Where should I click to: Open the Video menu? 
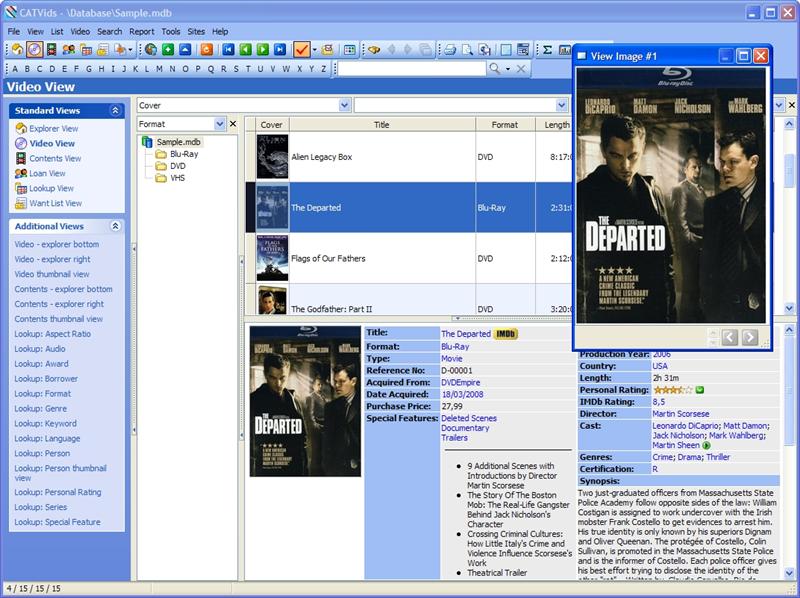(x=80, y=32)
